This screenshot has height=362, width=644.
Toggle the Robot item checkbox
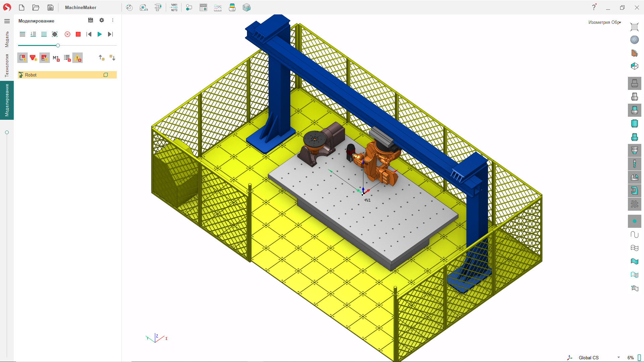pyautogui.click(x=106, y=75)
